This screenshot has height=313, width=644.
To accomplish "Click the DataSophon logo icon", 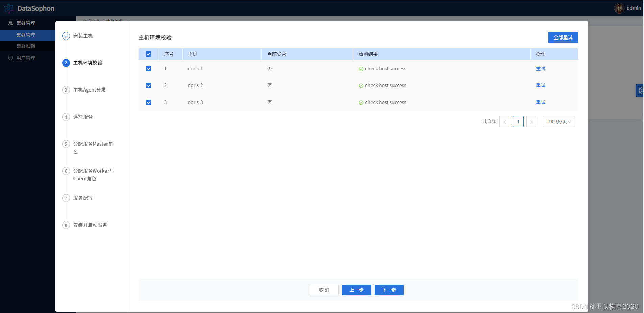I will [x=9, y=8].
